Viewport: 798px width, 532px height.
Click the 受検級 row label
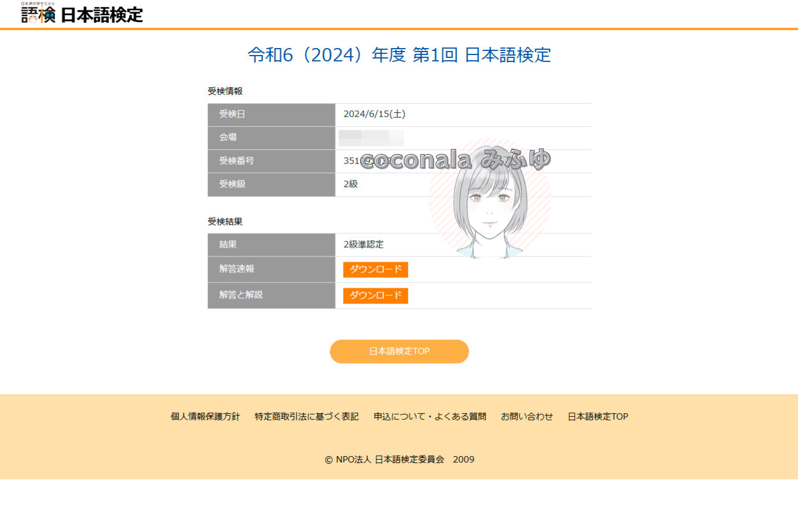(272, 185)
